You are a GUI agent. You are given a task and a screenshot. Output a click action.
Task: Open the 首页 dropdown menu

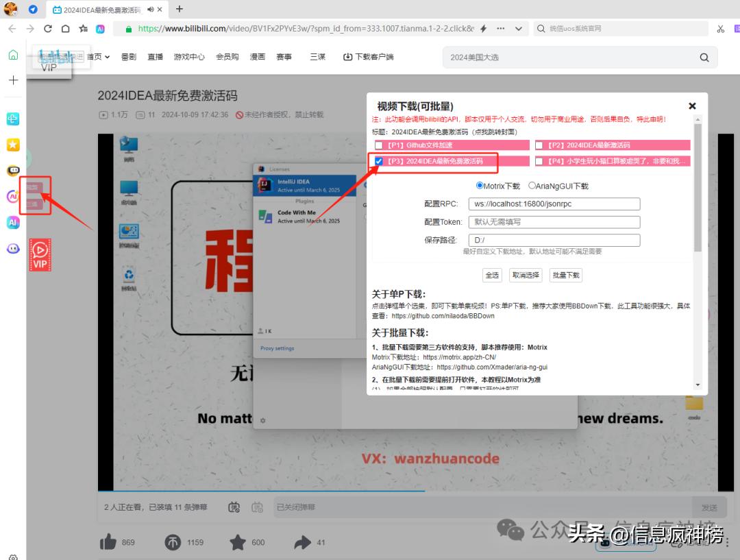coord(98,57)
